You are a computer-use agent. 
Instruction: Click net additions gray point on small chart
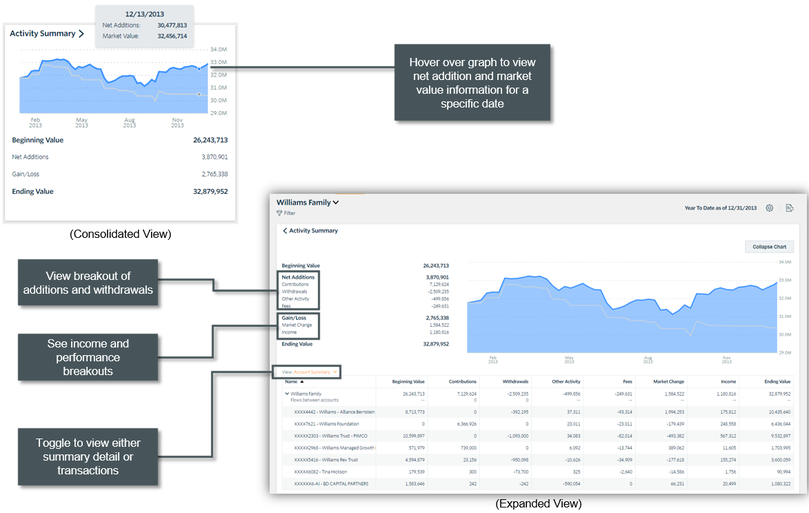pos(201,94)
